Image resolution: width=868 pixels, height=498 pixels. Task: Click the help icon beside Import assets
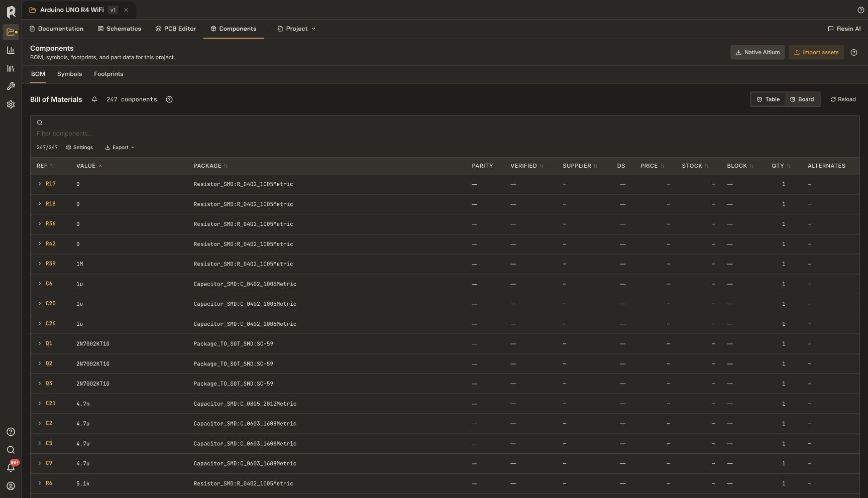coord(853,52)
